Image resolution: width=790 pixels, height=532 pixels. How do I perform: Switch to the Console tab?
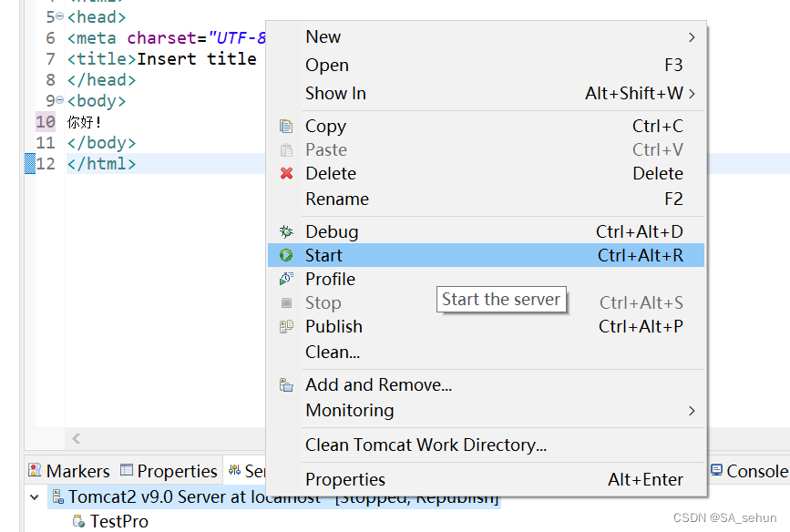pyautogui.click(x=749, y=471)
